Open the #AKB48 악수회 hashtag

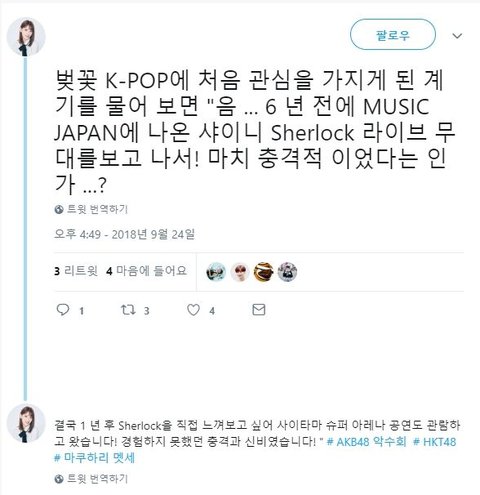click(366, 442)
